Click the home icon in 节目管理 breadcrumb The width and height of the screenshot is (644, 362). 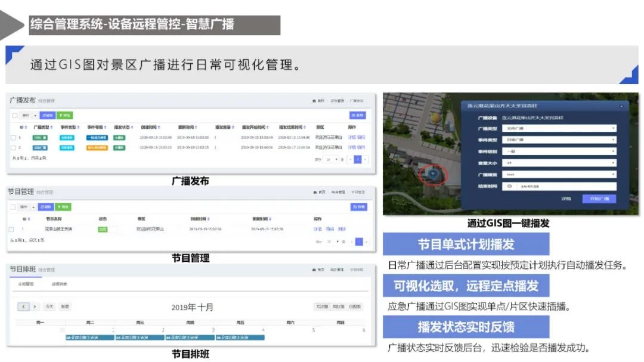pyautogui.click(x=315, y=193)
